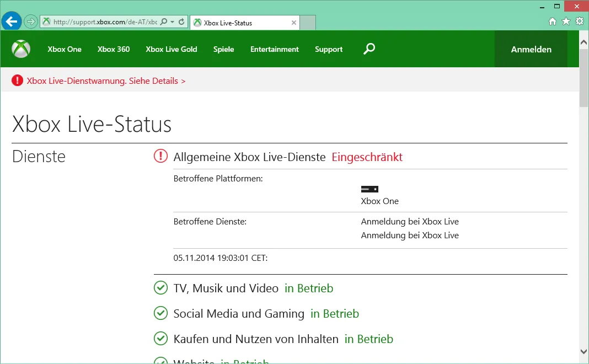Open Favorites star icon
Image resolution: width=589 pixels, height=364 pixels.
click(566, 22)
